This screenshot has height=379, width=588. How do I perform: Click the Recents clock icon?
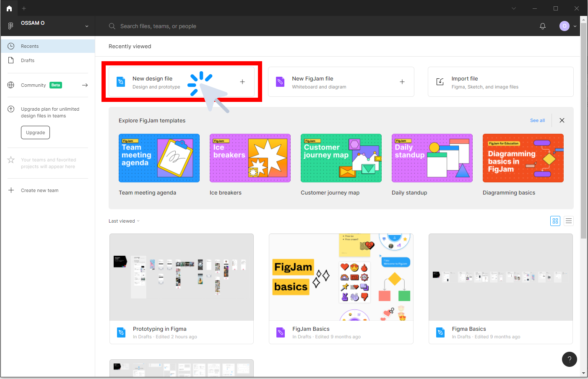(11, 46)
